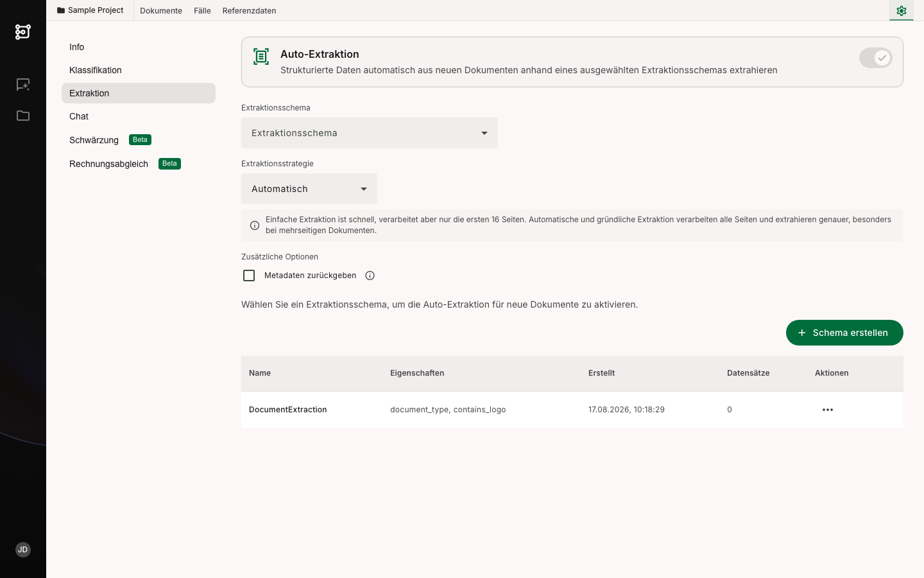Switch to the Fälle tab

[x=202, y=11]
